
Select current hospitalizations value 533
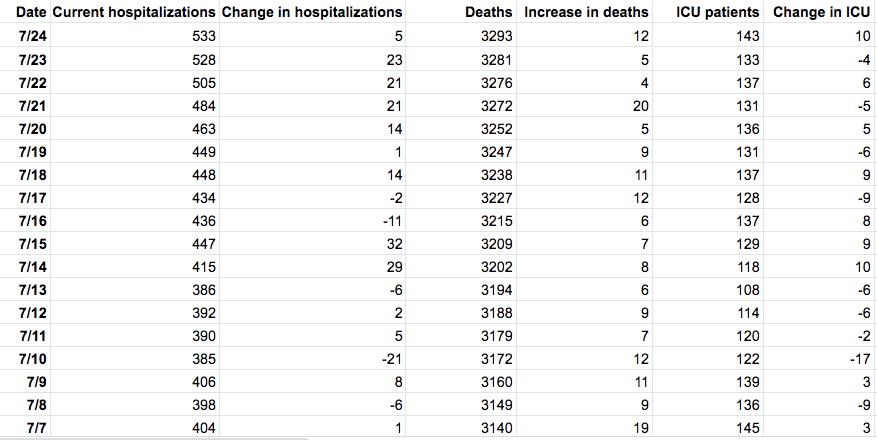(203, 36)
